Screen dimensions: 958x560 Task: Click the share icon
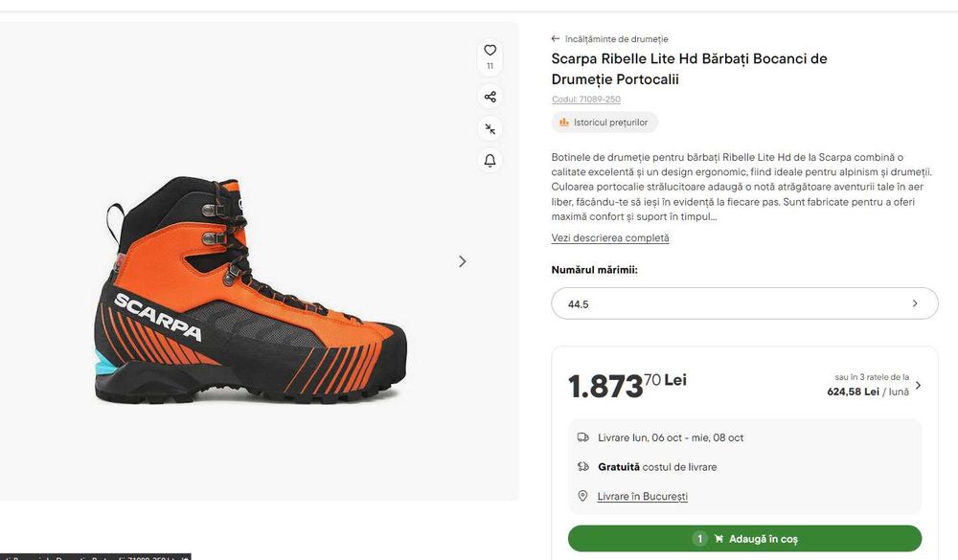490,97
